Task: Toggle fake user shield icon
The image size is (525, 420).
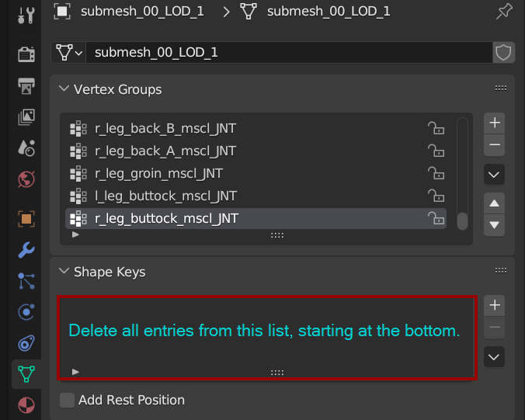Action: tap(503, 52)
